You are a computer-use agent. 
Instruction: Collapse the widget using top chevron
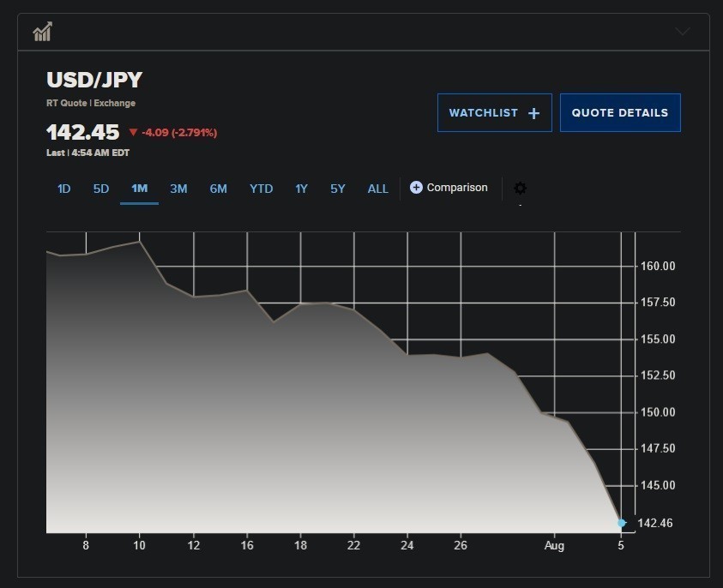(x=682, y=32)
